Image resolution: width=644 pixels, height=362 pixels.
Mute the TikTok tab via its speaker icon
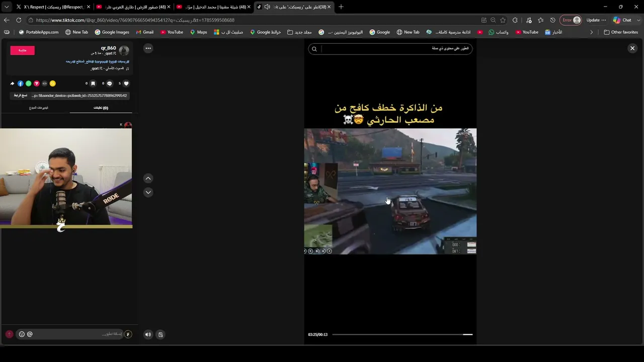(x=267, y=7)
